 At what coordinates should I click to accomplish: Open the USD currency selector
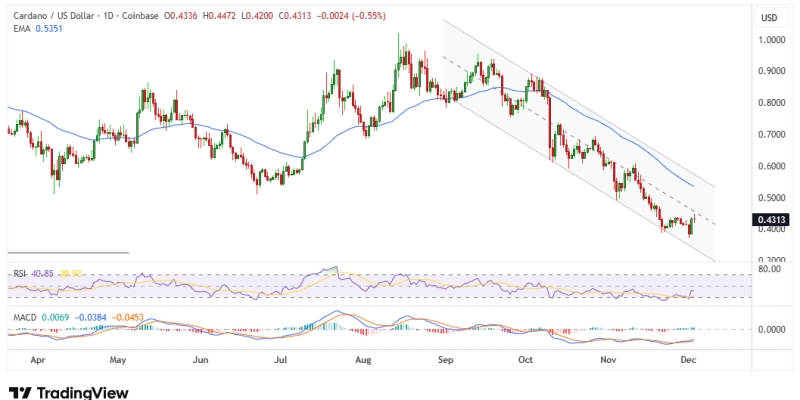click(769, 18)
